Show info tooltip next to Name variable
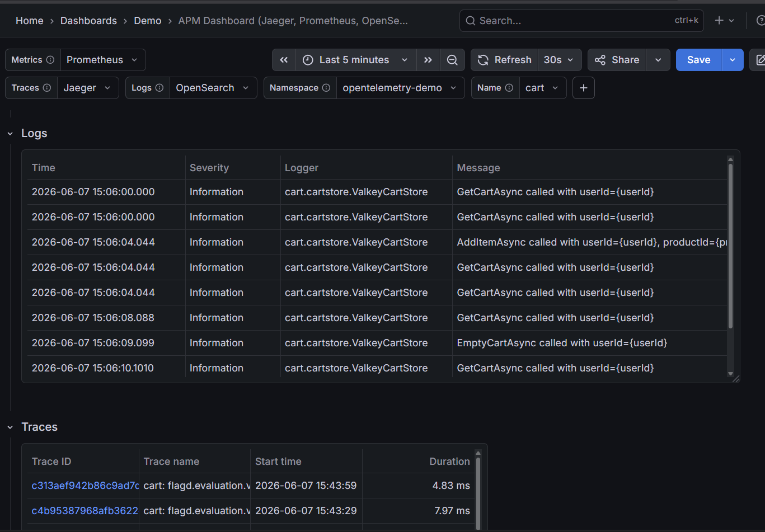 (509, 88)
